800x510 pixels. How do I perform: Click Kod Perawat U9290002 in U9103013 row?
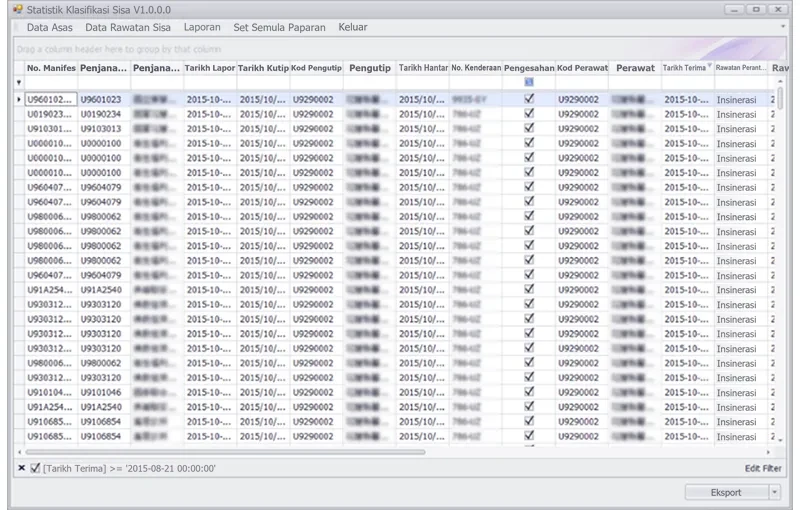tap(582, 129)
